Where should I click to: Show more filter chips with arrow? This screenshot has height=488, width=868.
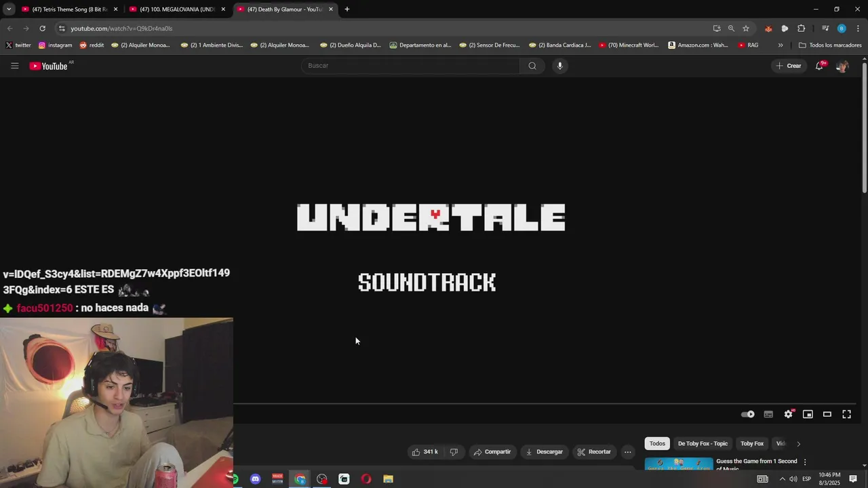click(798, 444)
